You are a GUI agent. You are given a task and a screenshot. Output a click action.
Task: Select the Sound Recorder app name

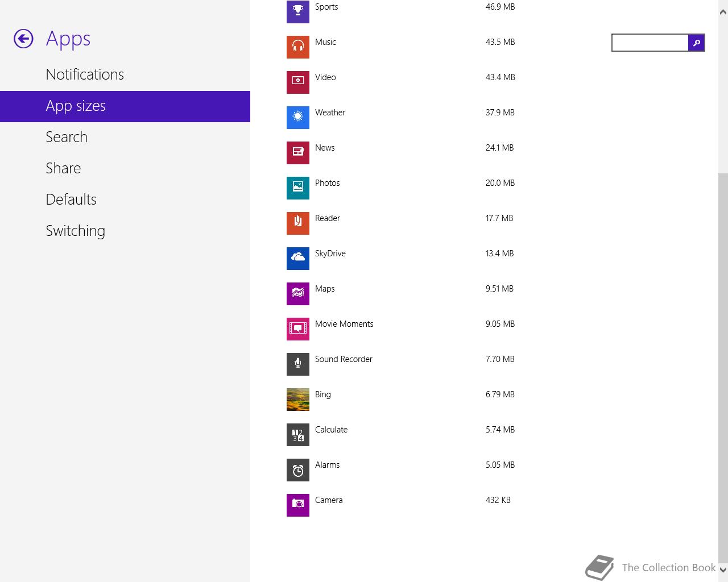tap(344, 359)
